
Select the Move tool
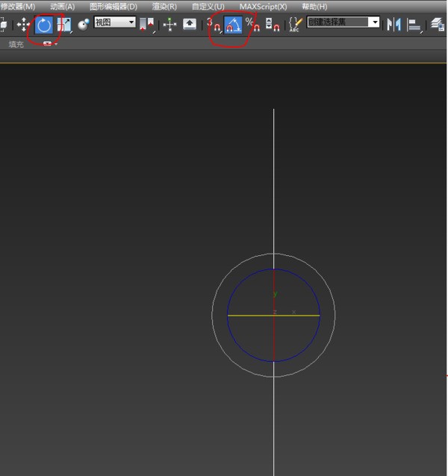coord(23,25)
